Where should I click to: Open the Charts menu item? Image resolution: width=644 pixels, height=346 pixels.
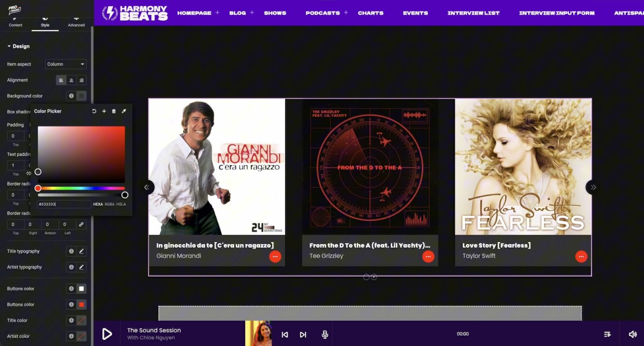point(370,13)
